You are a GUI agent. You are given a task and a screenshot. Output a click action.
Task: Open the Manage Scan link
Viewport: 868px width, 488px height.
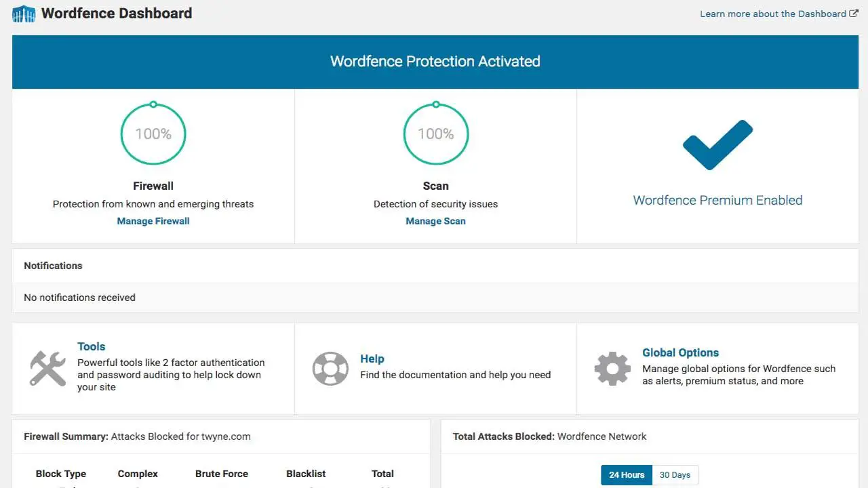435,221
